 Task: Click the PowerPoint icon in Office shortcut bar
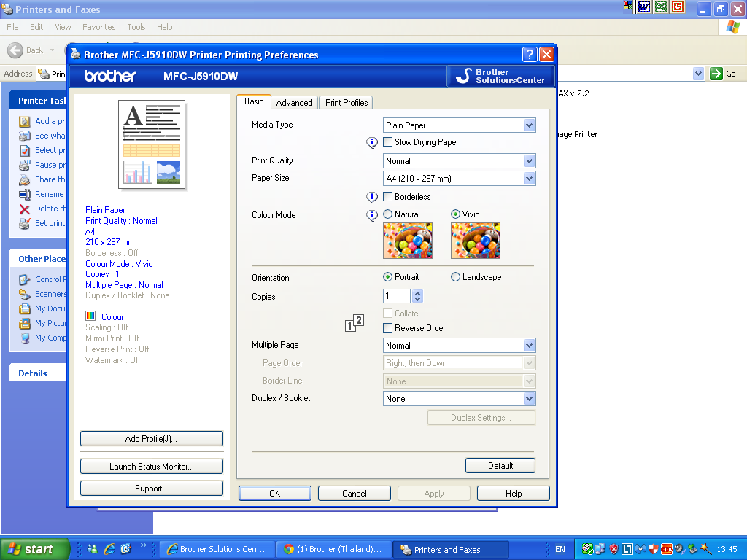click(x=678, y=7)
